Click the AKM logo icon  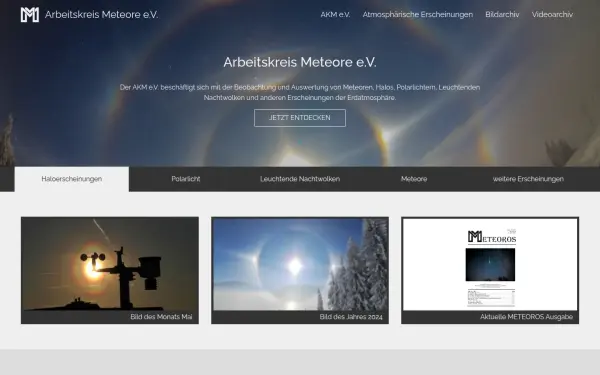[x=30, y=15]
